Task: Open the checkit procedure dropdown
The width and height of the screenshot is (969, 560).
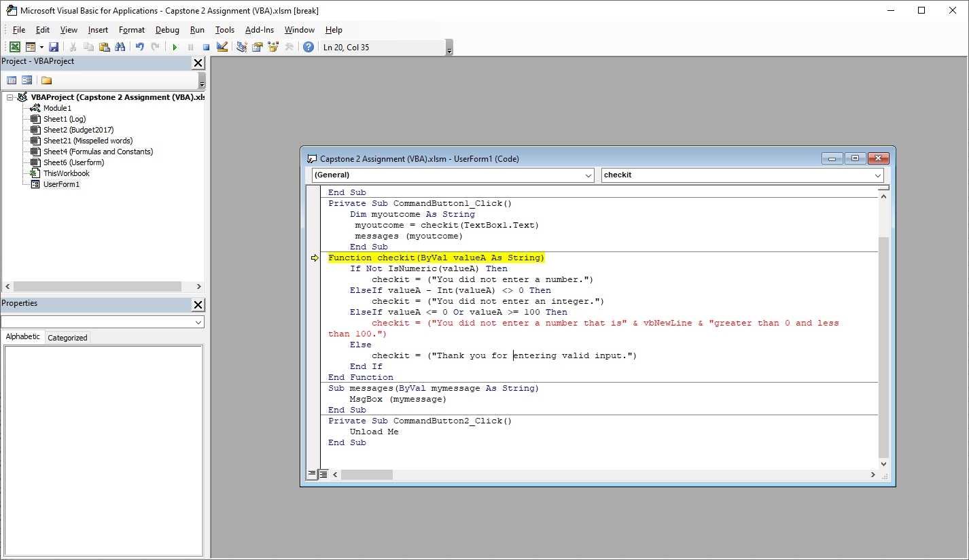Action: [878, 175]
